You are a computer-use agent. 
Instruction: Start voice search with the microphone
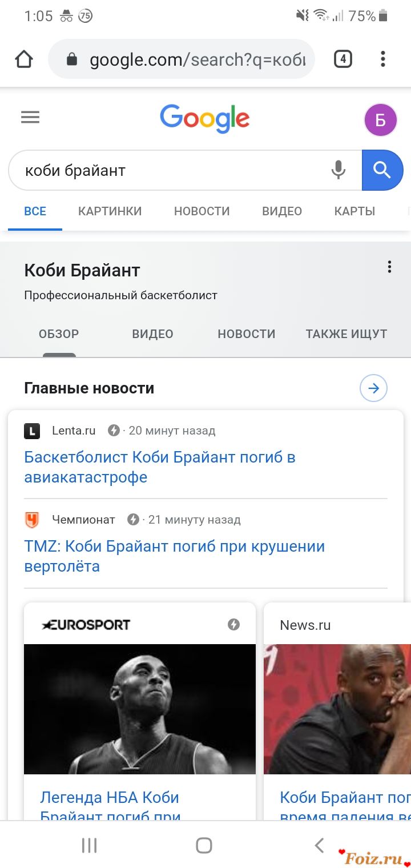339,170
